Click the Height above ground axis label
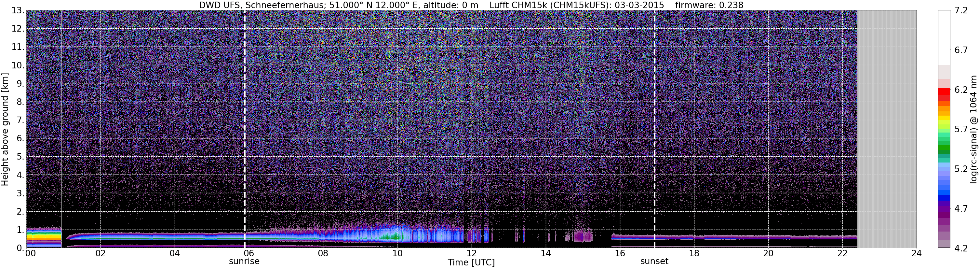The width and height of the screenshot is (980, 269). click(x=5, y=129)
